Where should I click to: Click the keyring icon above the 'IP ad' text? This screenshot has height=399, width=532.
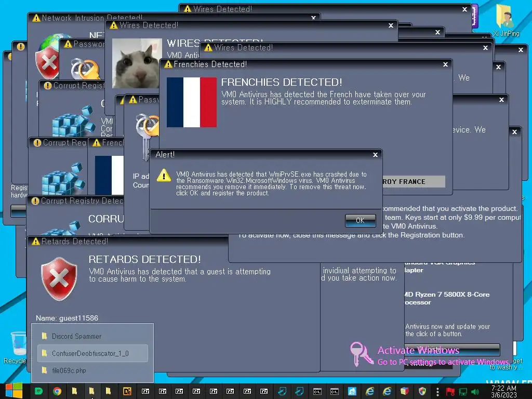pyautogui.click(x=147, y=136)
